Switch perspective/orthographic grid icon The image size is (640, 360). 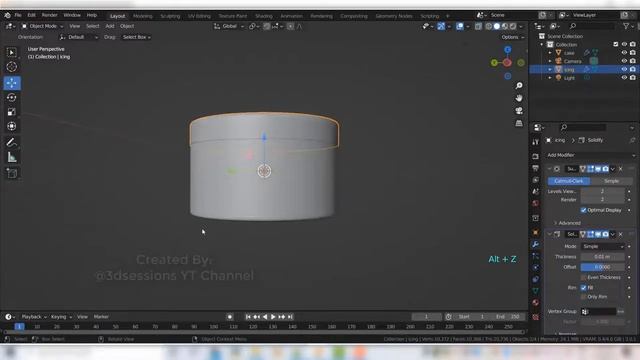point(519,123)
